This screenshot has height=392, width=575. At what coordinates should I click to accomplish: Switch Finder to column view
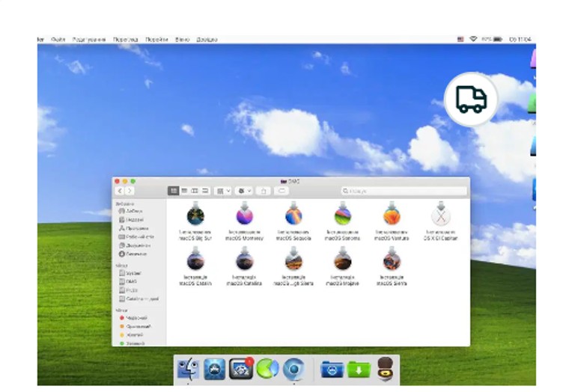(x=195, y=191)
